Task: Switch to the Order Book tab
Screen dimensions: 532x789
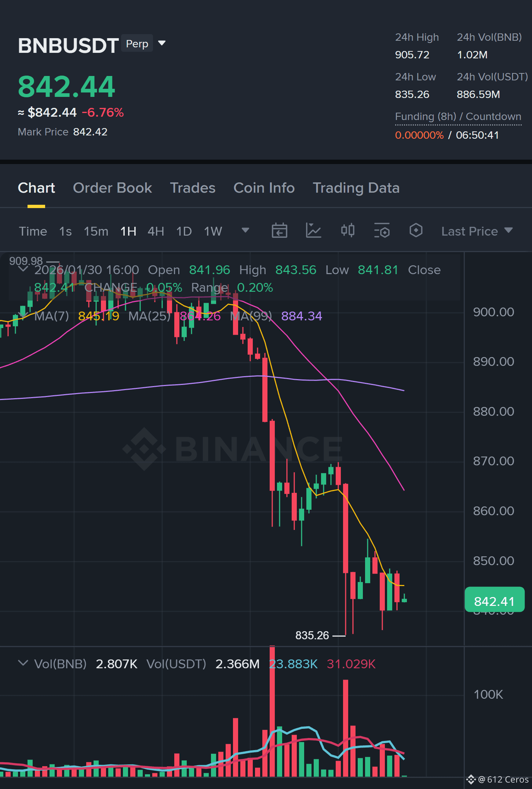Action: tap(112, 188)
